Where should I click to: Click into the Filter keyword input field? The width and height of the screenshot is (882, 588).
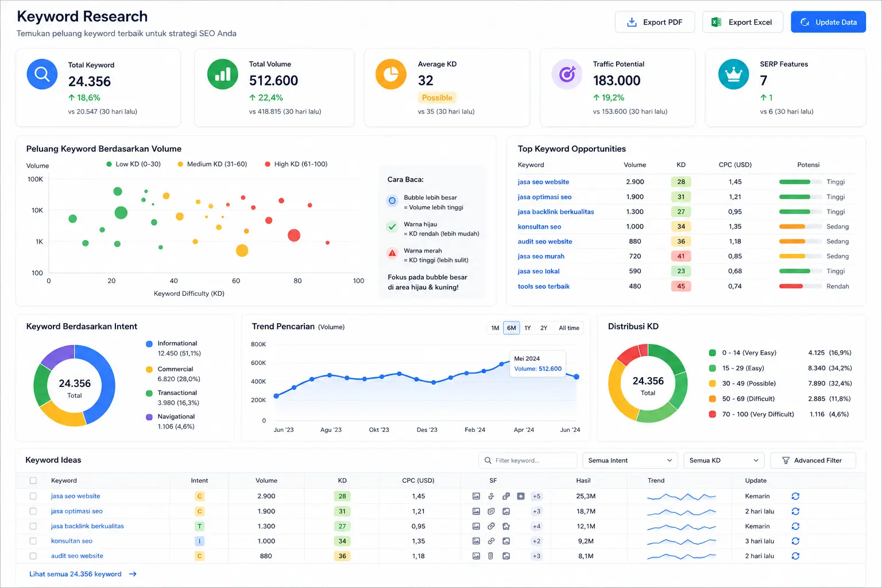coord(528,461)
